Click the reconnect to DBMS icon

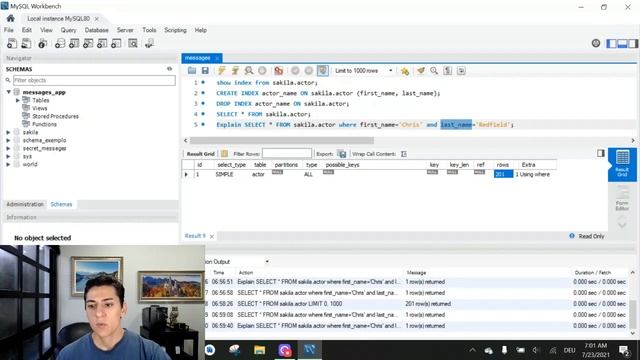click(149, 43)
